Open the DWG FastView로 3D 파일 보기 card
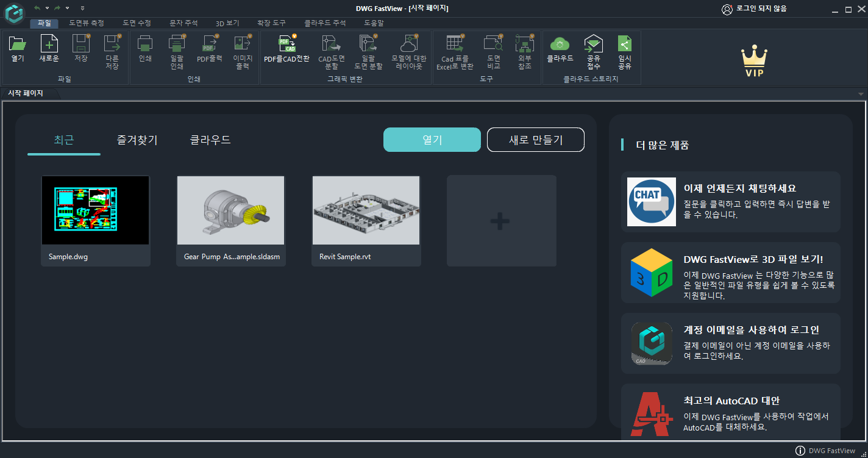This screenshot has height=458, width=868. [731, 273]
